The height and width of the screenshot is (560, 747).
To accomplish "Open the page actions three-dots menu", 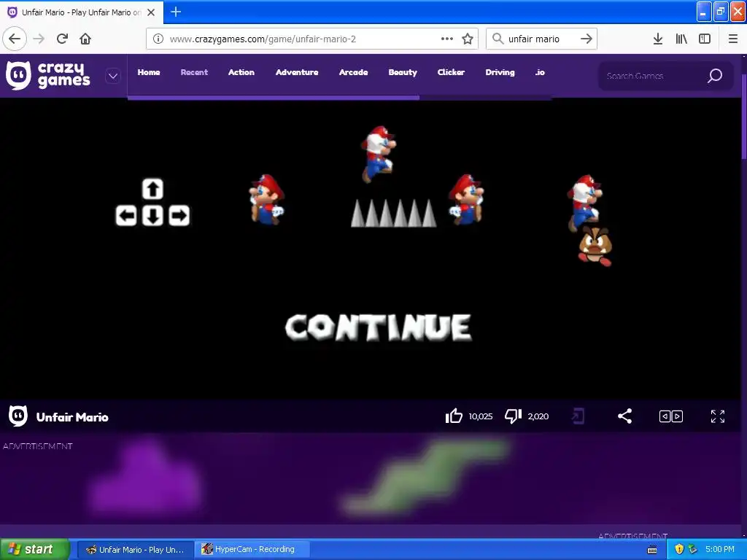I will tap(447, 39).
